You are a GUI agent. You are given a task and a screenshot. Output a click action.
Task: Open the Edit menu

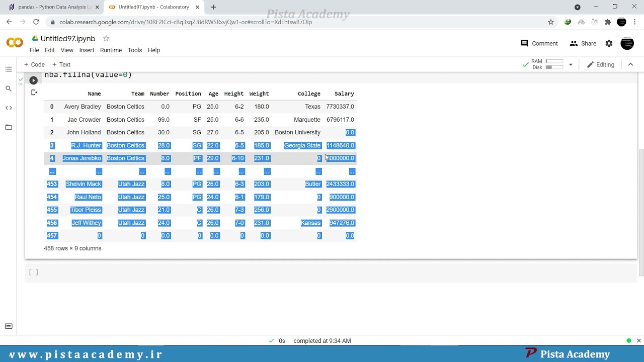(x=50, y=50)
